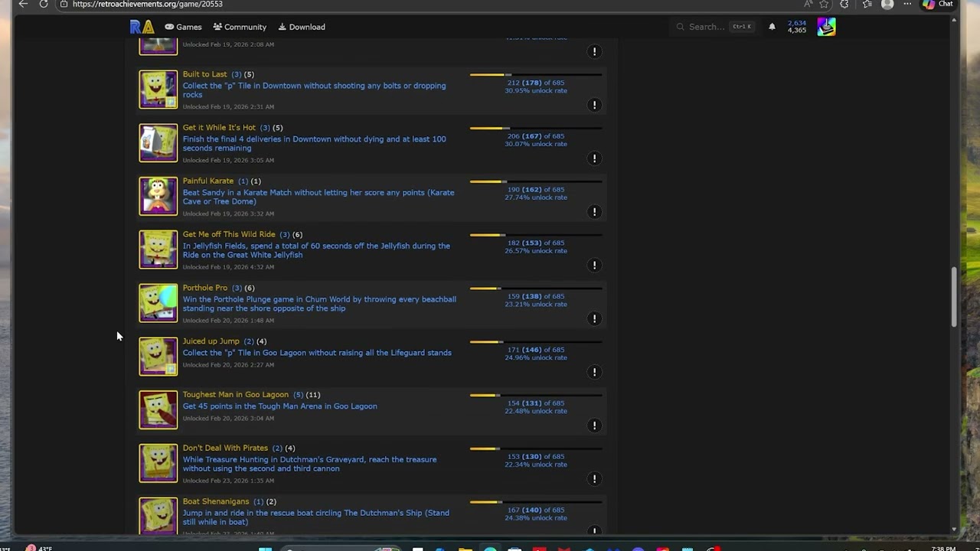Open the Juiced up Jump badge
Image resolution: width=980 pixels, height=551 pixels.
[x=158, y=357]
